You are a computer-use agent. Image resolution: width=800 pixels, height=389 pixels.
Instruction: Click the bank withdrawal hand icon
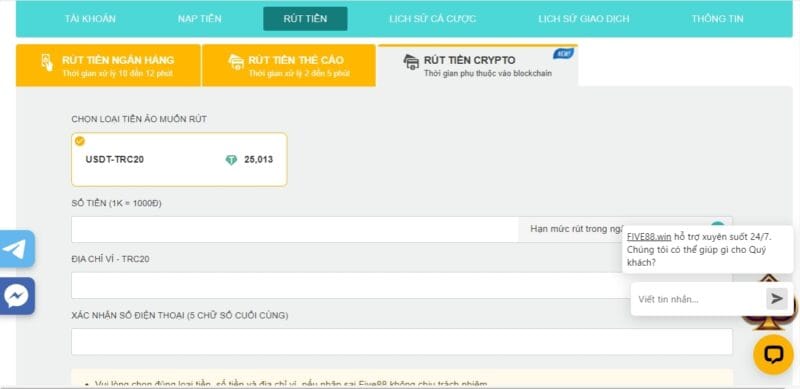point(47,62)
